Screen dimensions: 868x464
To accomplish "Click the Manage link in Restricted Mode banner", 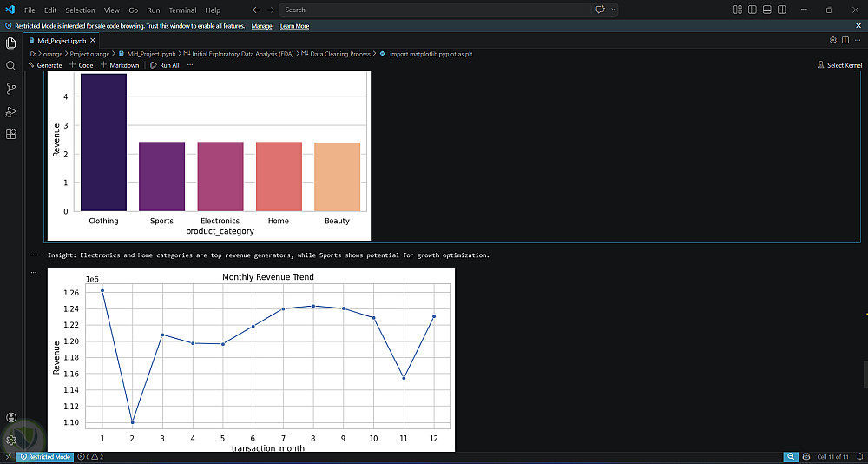I will click(x=262, y=26).
